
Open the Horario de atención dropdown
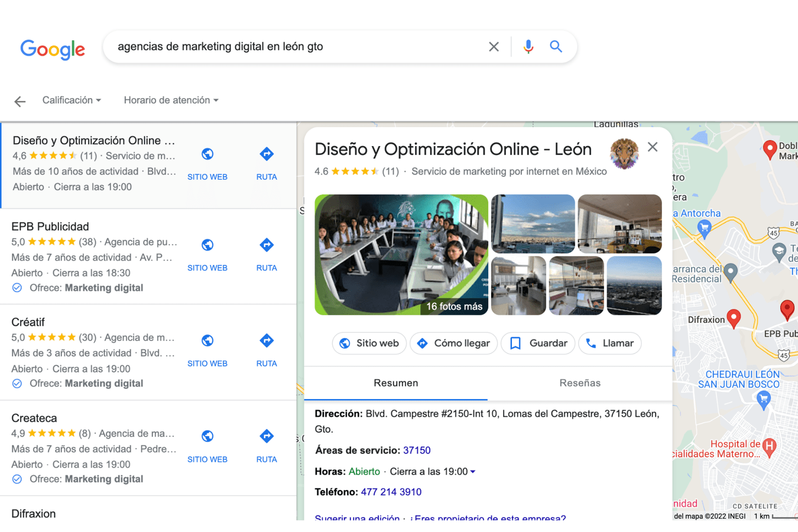point(171,100)
